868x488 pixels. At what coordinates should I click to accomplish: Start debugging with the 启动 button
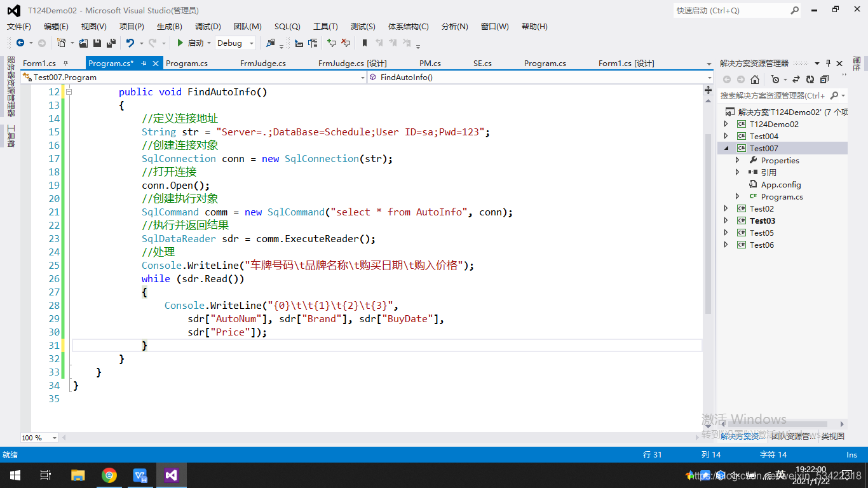pos(190,43)
